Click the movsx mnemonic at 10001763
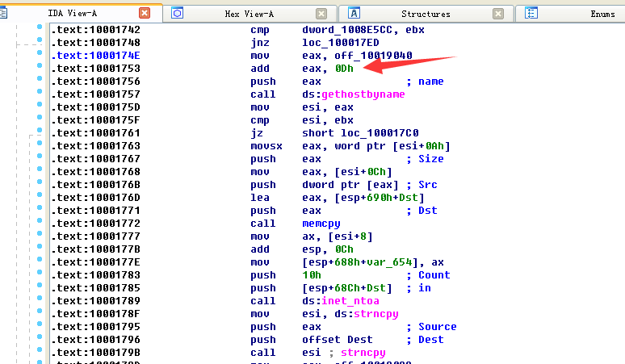Viewport: 625px width, 364px height. click(x=266, y=146)
